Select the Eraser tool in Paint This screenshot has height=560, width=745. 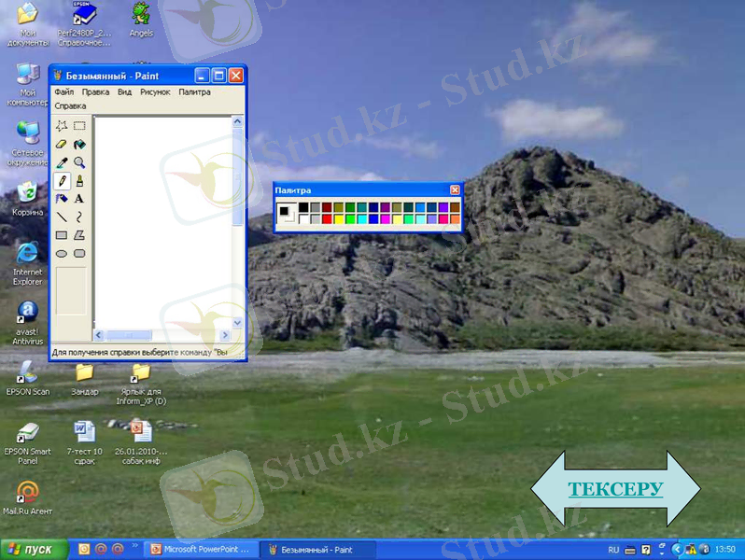[x=62, y=144]
